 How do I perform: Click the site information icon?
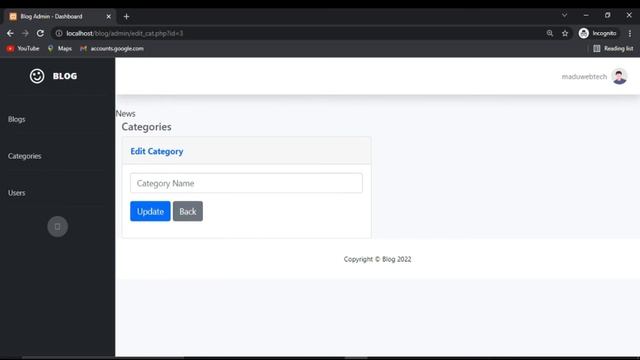(59, 33)
